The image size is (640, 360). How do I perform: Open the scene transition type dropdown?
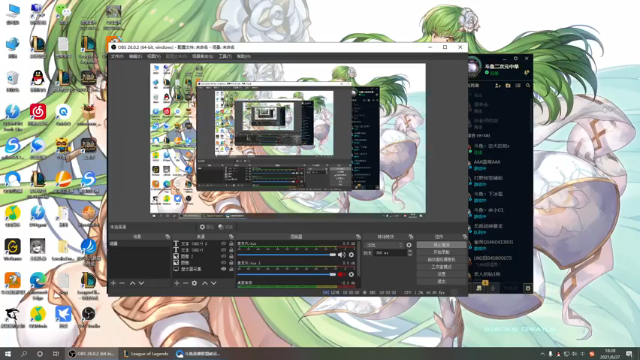(383, 245)
